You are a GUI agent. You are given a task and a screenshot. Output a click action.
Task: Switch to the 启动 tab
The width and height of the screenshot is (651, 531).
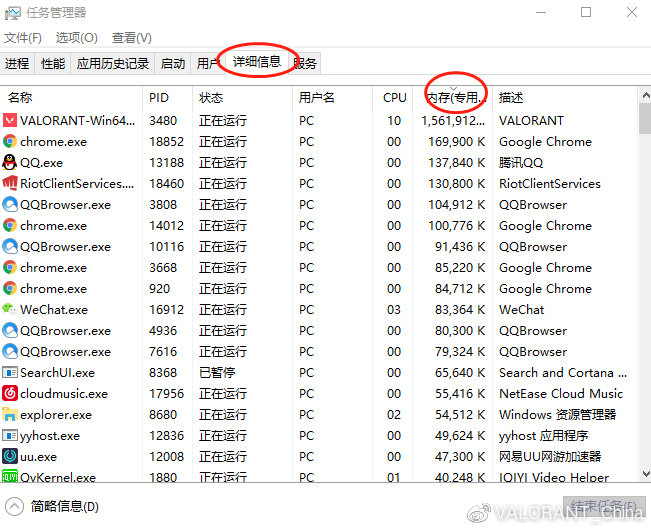tap(173, 64)
